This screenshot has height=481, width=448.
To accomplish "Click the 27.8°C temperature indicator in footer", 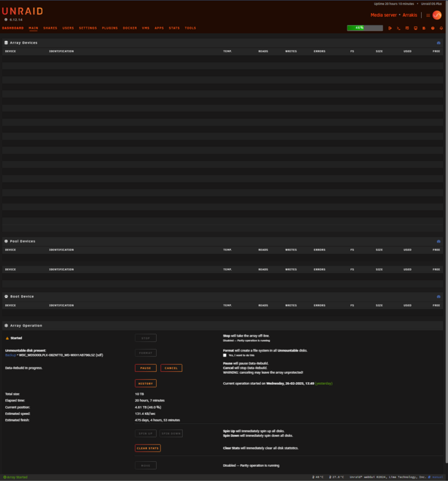I will [336, 477].
